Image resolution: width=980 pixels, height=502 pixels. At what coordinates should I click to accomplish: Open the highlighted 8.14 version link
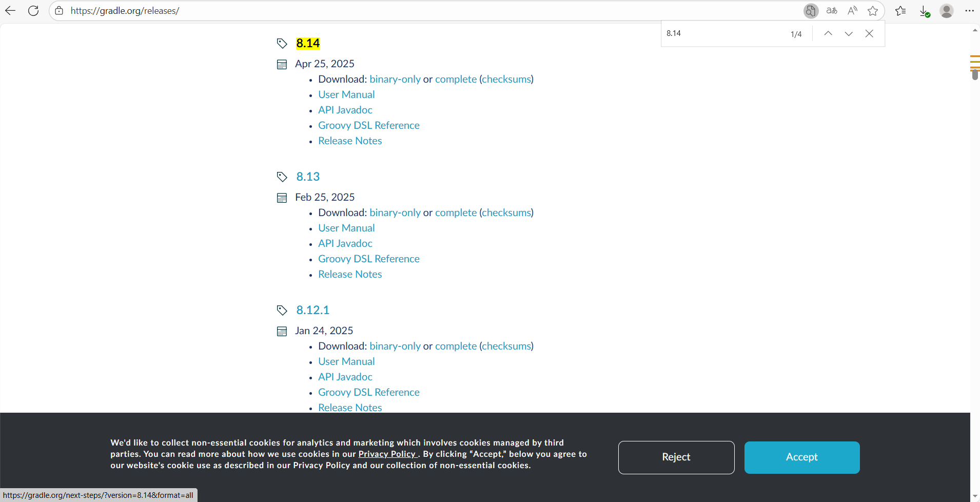click(x=308, y=43)
